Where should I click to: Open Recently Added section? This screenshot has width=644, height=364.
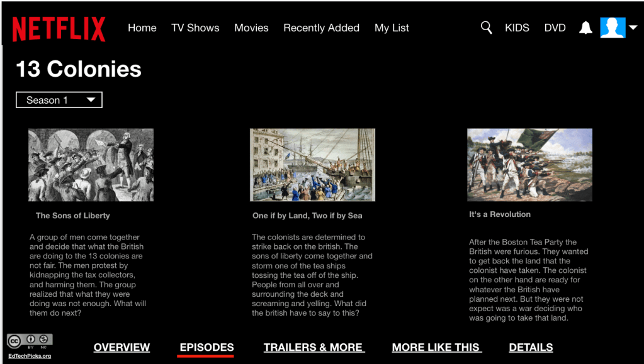(321, 28)
